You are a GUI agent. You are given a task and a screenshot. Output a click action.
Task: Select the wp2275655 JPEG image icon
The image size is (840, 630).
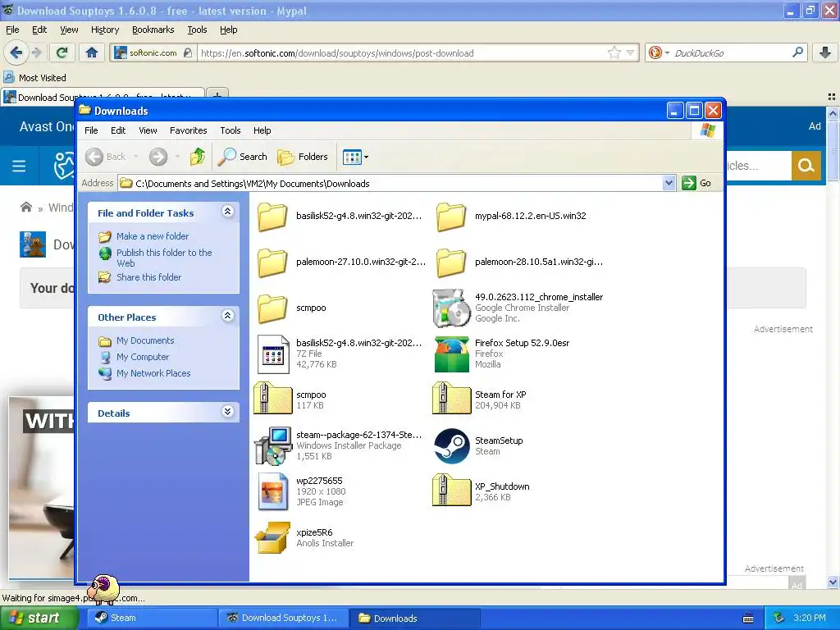click(272, 491)
